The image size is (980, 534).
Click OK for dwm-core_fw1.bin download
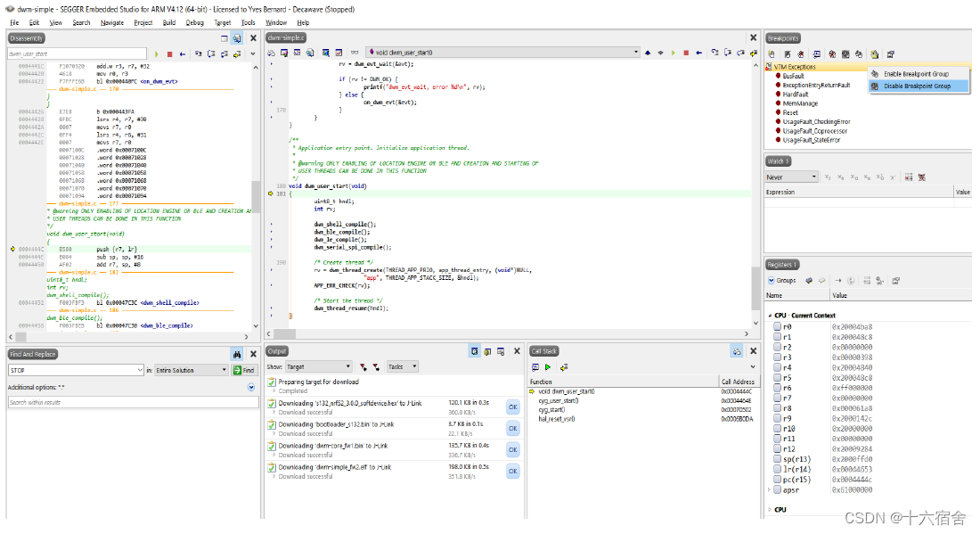512,450
